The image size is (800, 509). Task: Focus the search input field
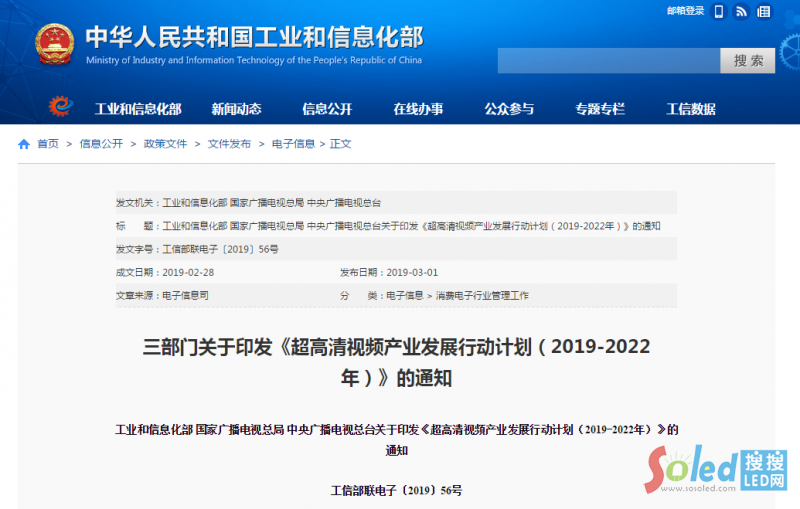pyautogui.click(x=608, y=60)
